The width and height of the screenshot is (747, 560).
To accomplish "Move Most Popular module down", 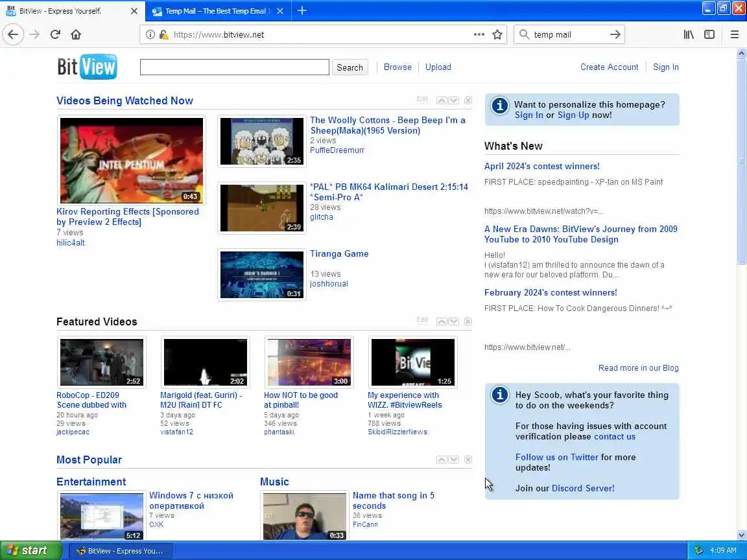I will [x=453, y=460].
